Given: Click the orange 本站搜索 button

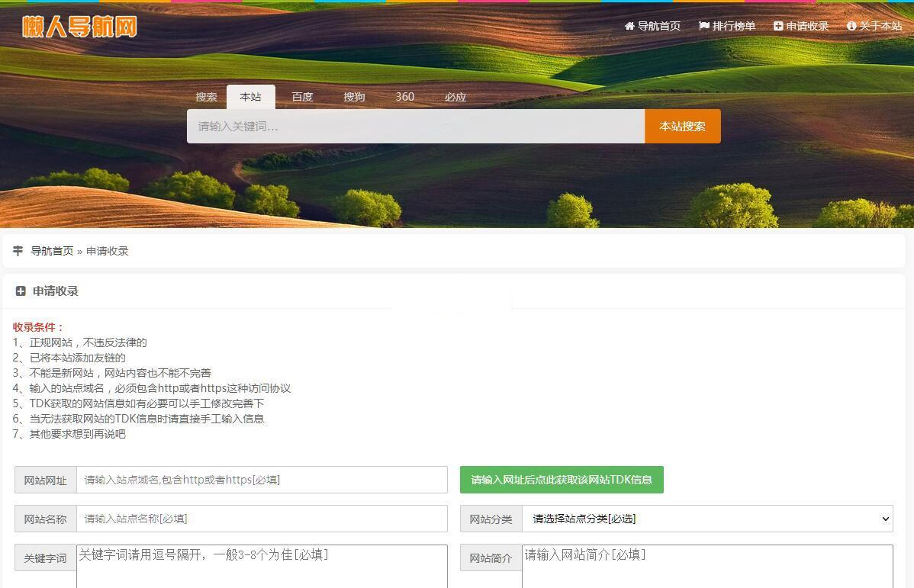Looking at the screenshot, I should pos(683,126).
